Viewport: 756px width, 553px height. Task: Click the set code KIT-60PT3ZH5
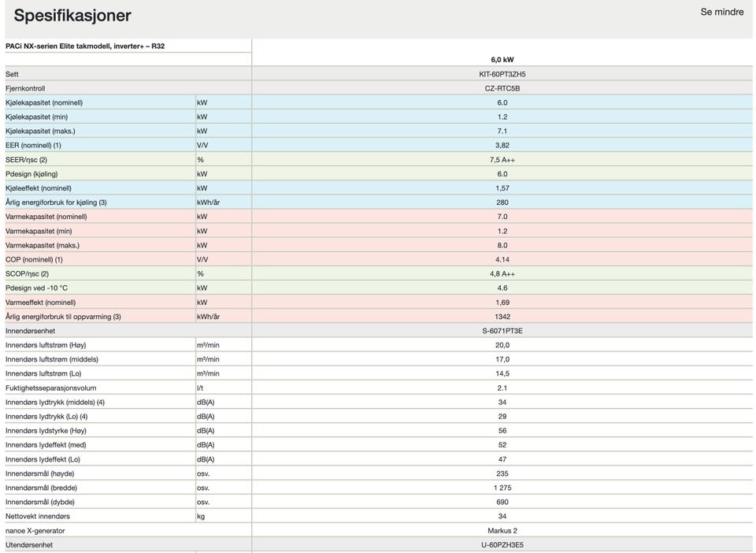(502, 74)
